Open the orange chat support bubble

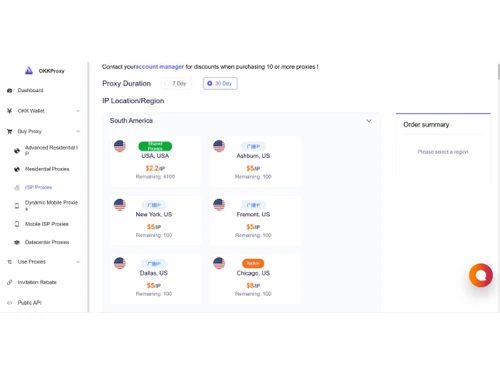(x=481, y=275)
